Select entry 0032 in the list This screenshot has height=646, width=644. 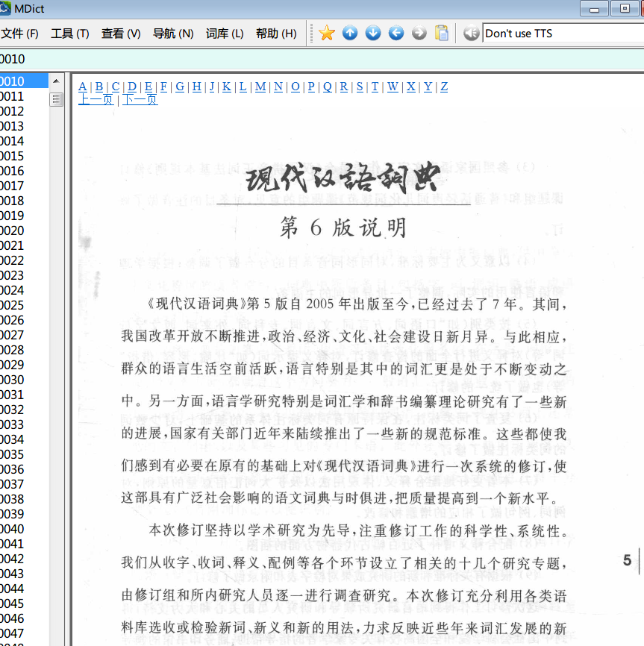pyautogui.click(x=24, y=410)
